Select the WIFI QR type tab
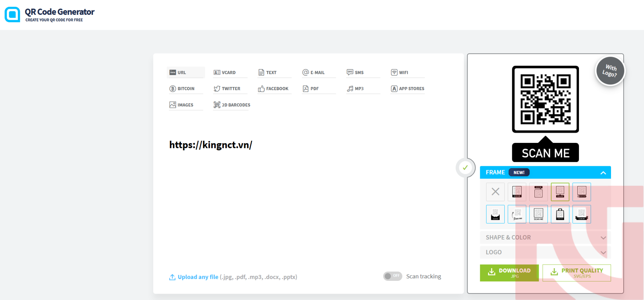Screen dimensions: 644x300 407,72
